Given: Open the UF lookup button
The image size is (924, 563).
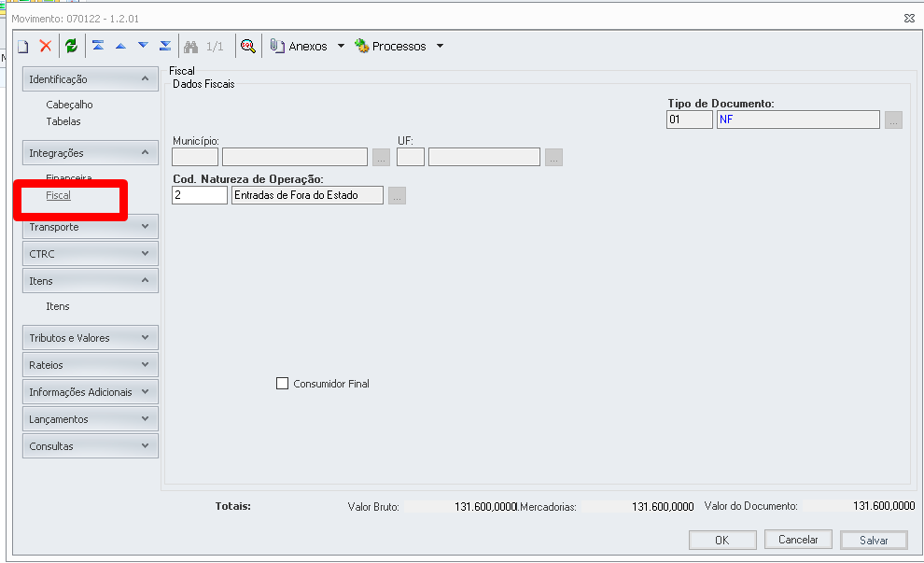Looking at the screenshot, I should click(553, 158).
